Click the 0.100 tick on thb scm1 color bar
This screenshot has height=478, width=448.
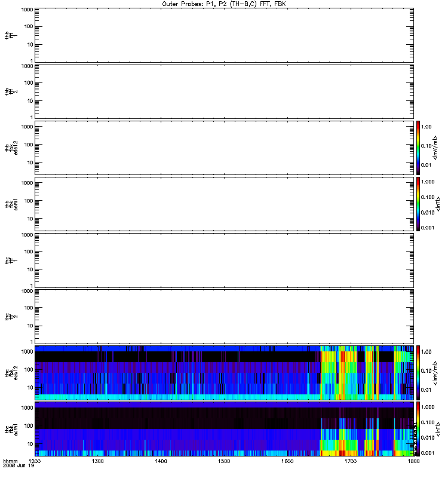428,197
